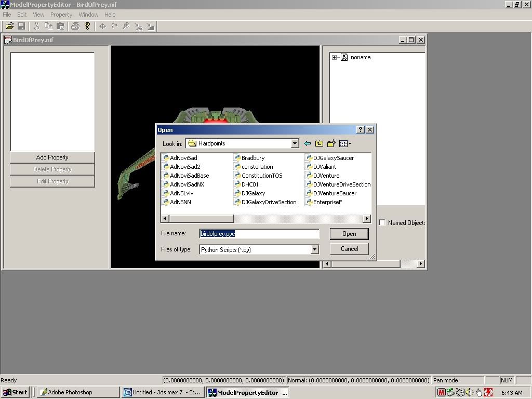Screen dimensions: 532x399
Task: Select the EnterpriseF file
Action: tap(324, 202)
